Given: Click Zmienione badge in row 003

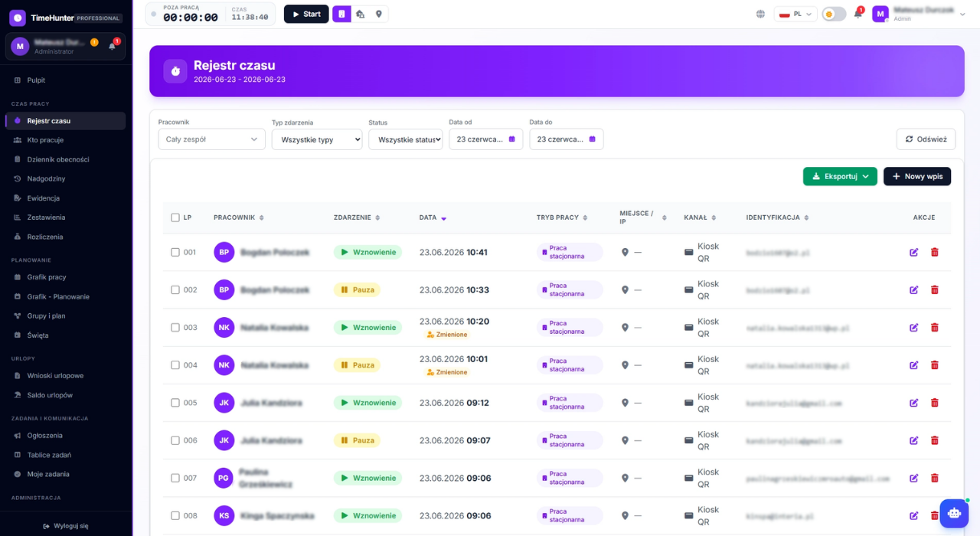Looking at the screenshot, I should pyautogui.click(x=447, y=335).
